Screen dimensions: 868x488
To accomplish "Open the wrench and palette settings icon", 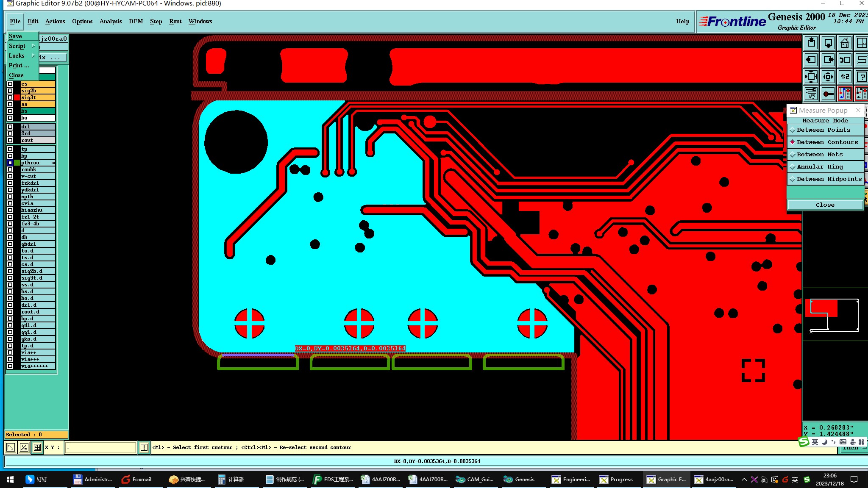I will click(811, 94).
